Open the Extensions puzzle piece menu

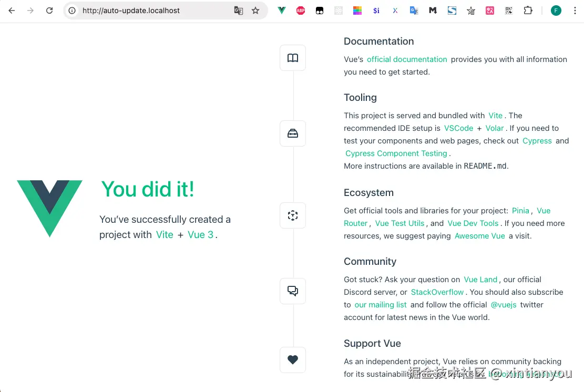[528, 11]
